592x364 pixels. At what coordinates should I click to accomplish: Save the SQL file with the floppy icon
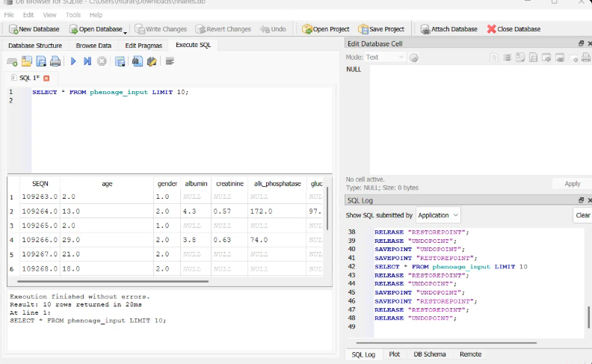point(41,61)
